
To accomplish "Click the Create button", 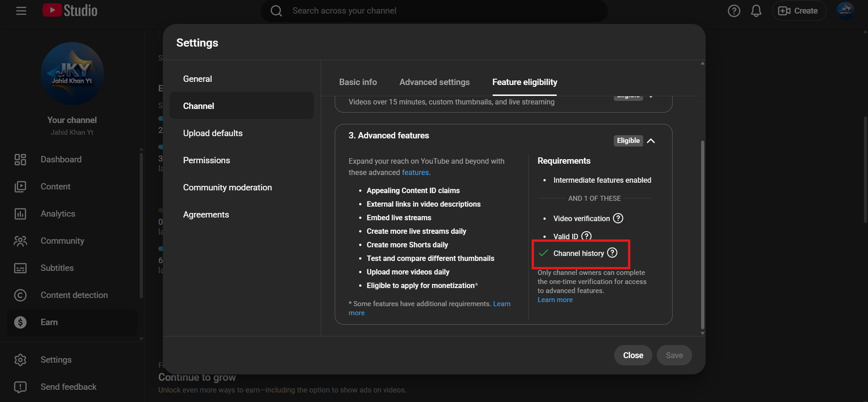I will [x=799, y=11].
